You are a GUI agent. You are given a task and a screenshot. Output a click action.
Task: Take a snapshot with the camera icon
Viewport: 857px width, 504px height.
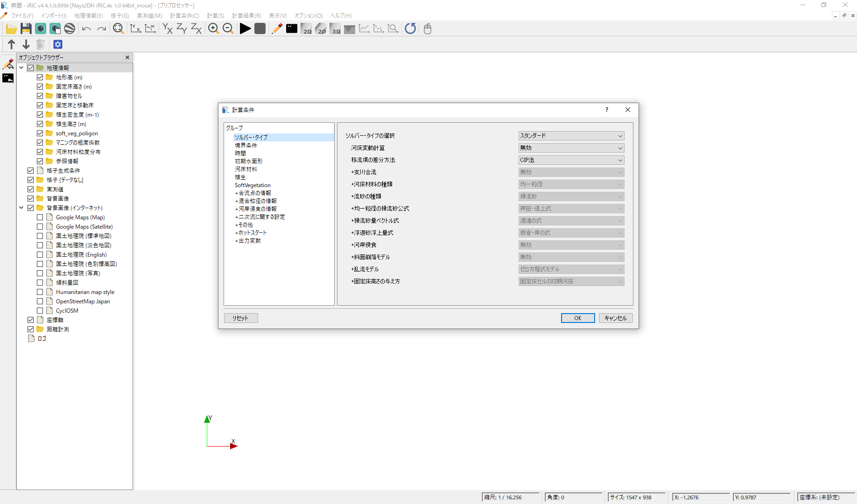click(x=41, y=29)
